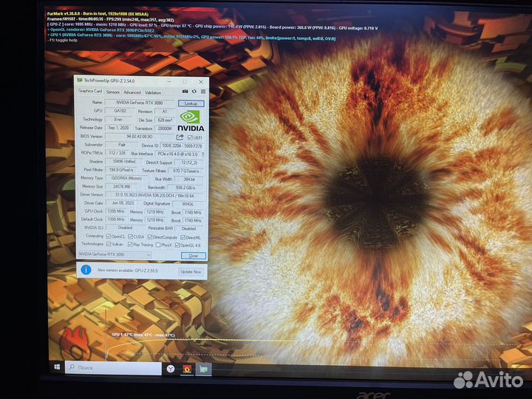The image size is (532, 399).
Task: Click the Digital Signature WHQL value
Action: (188, 204)
